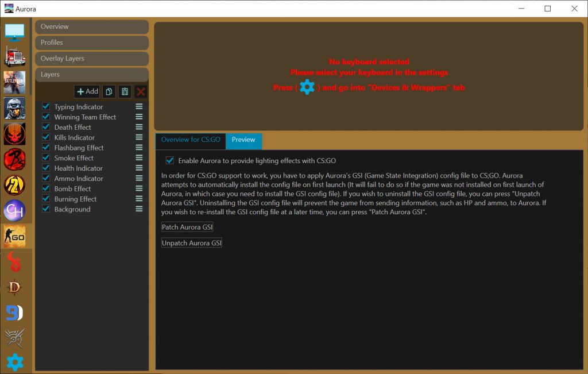Click drag handle for Health Indicator
The image size is (588, 374).
click(139, 168)
